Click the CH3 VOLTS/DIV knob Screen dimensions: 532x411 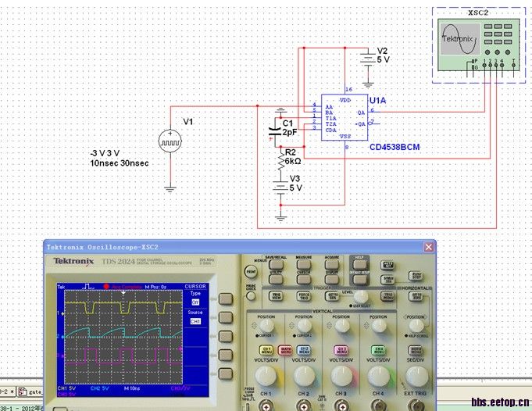341,376
